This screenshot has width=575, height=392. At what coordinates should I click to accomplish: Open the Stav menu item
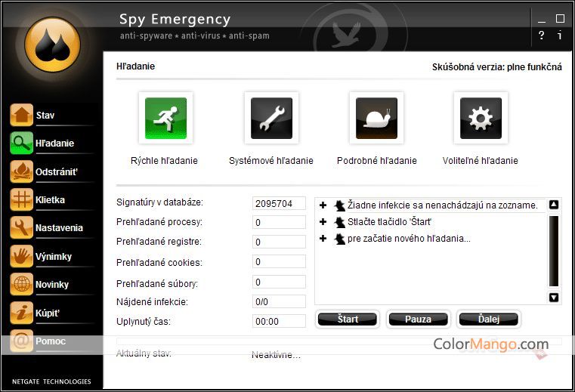pos(45,116)
